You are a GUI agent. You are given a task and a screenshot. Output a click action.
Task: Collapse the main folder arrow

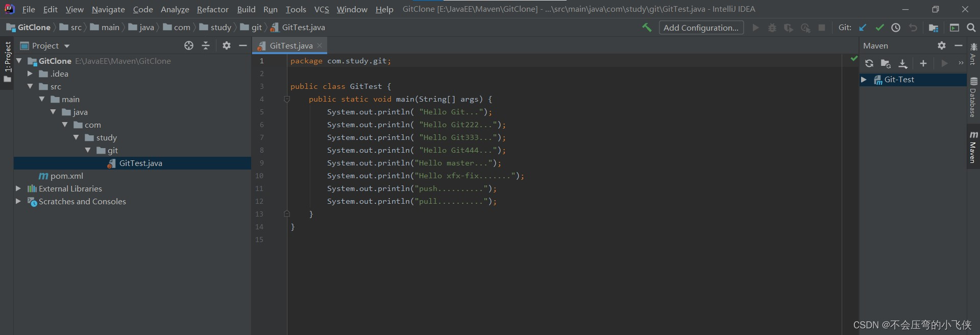tap(42, 99)
